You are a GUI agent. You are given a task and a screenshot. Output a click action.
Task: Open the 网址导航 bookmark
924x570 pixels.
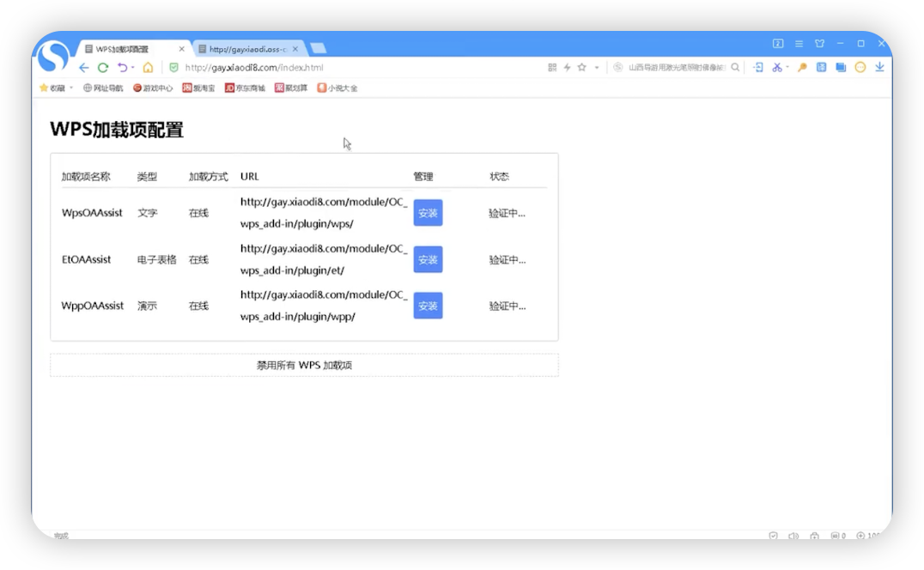[103, 88]
